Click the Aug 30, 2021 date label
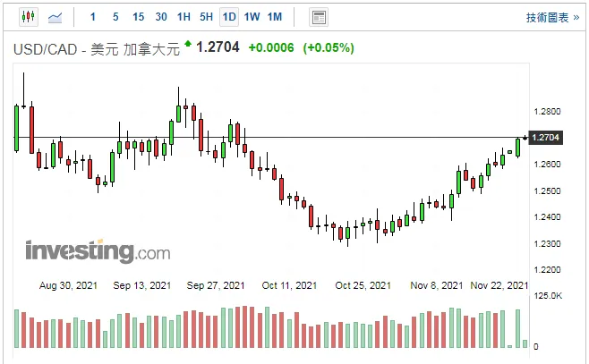Screen dimensions: 589x364 coord(68,285)
